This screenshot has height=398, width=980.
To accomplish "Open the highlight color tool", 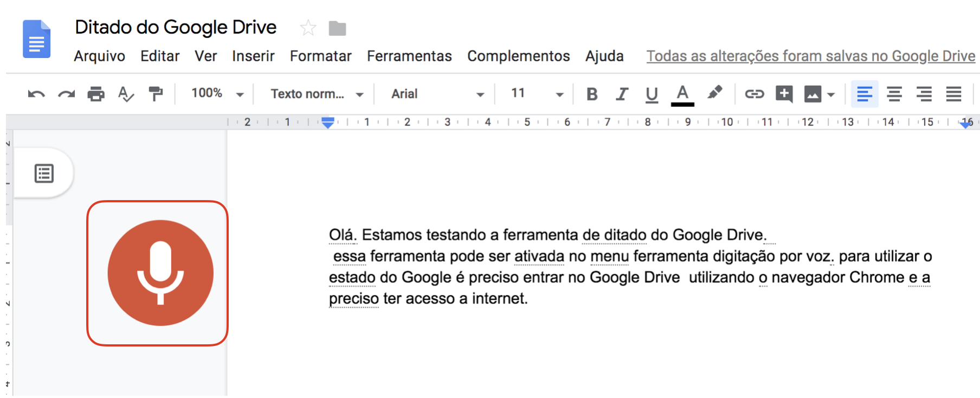I will pos(715,93).
